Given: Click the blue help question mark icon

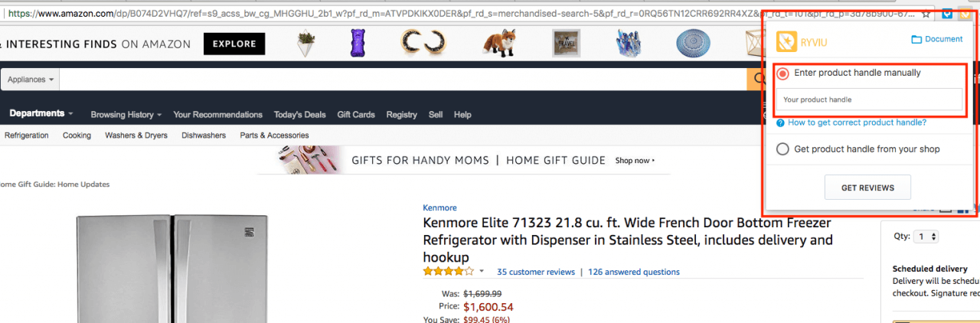Looking at the screenshot, I should [x=780, y=122].
